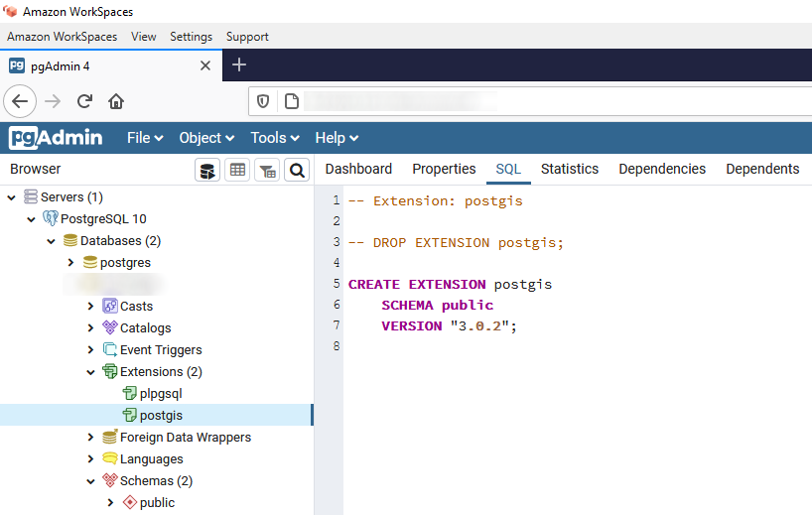The image size is (812, 515).
Task: Switch to the Dashboard tab
Action: [x=358, y=169]
